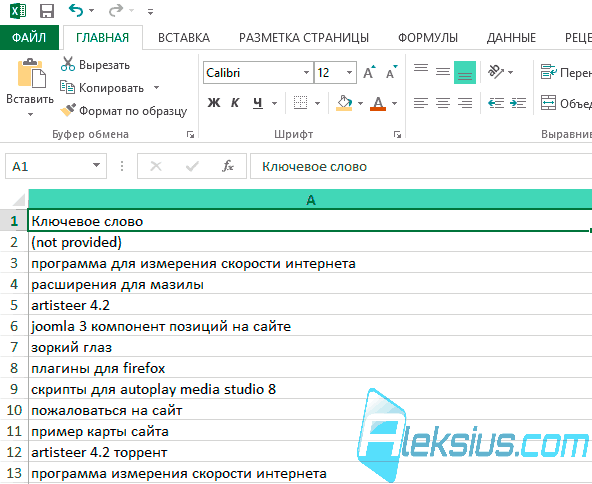
Task: Open the ФАЙЛ tab
Action: (x=29, y=37)
